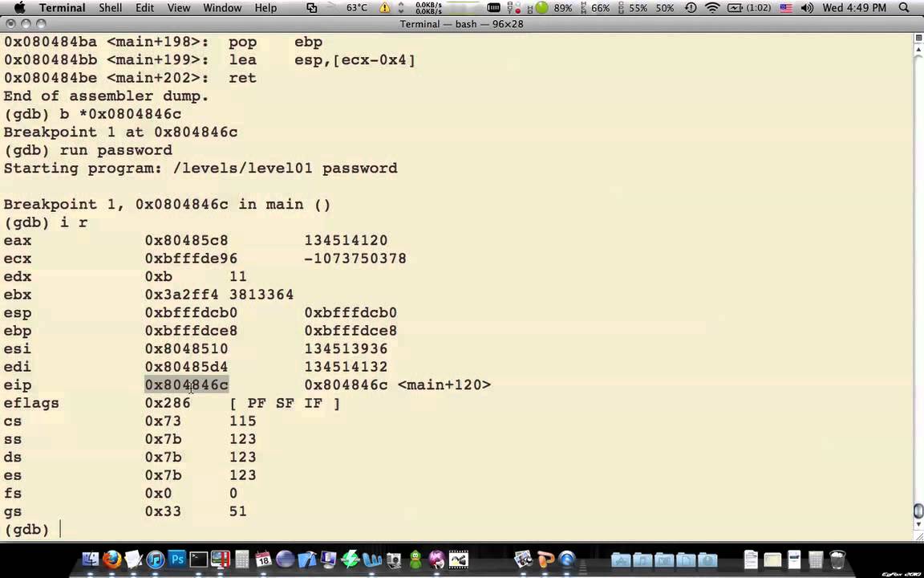Launch Firefox from the Dock
Image resolution: width=924 pixels, height=578 pixels.
click(112, 559)
